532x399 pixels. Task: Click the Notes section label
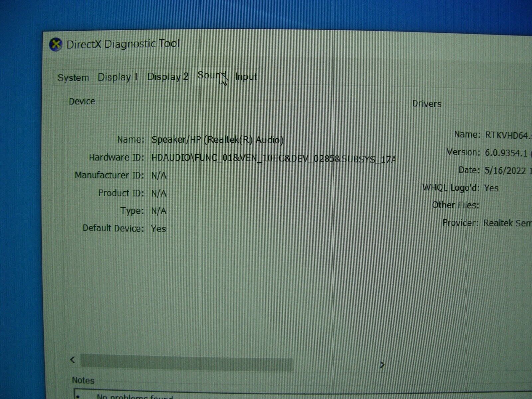[x=83, y=380]
